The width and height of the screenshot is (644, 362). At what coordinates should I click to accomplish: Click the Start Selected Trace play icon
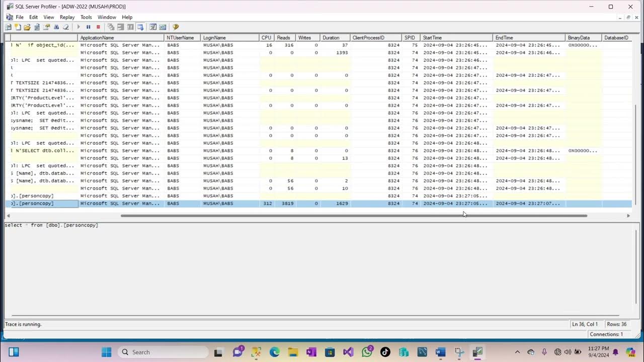pos(78,27)
